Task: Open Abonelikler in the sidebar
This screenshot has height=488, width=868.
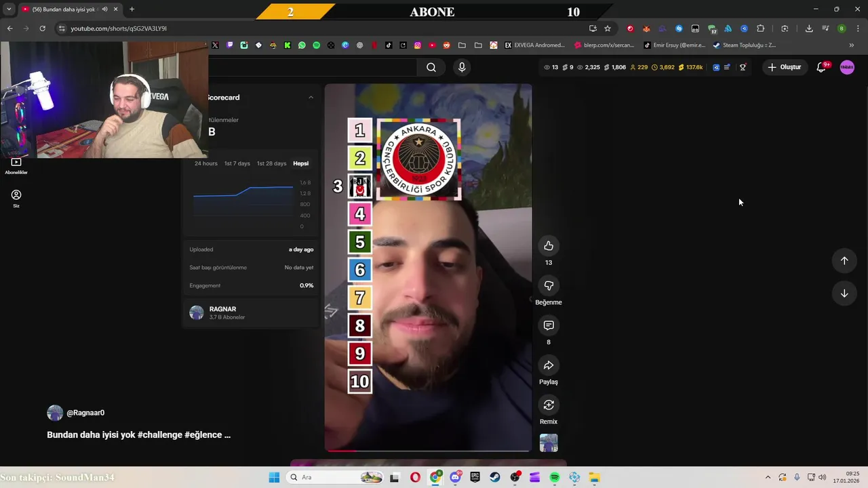Action: [16, 166]
